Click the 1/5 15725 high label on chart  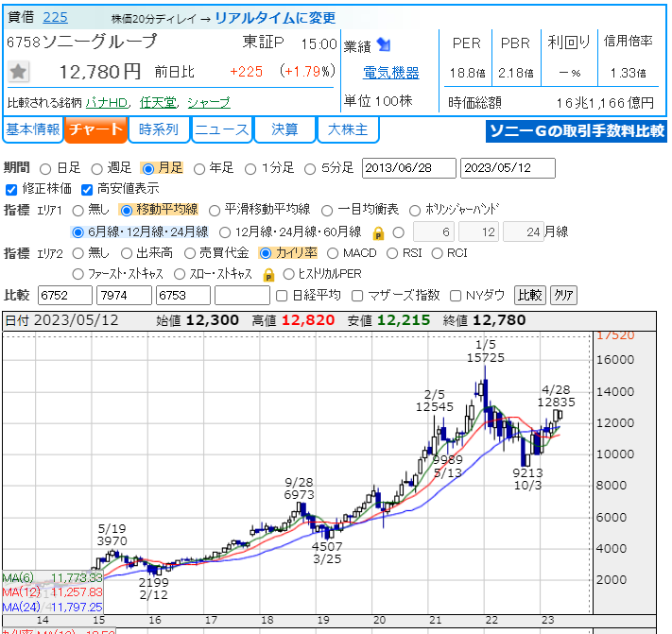click(486, 351)
